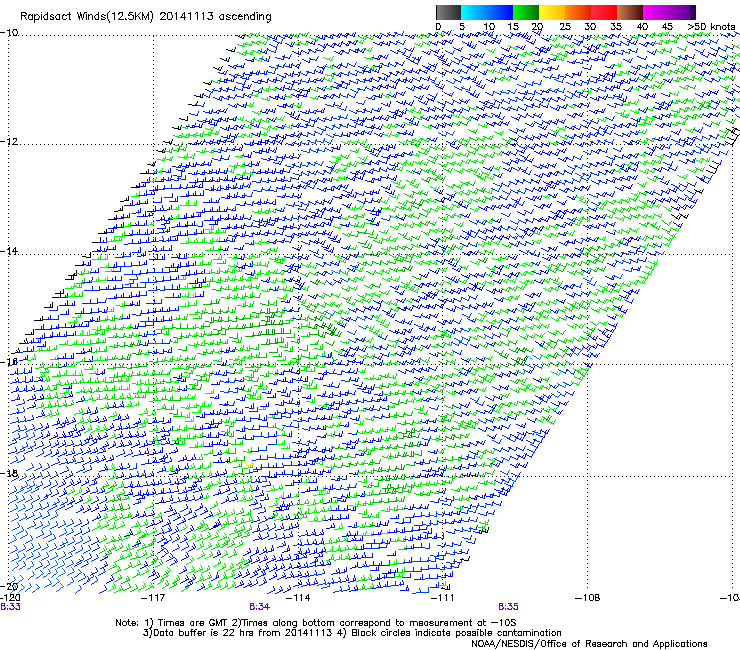This screenshot has height=650, width=740.
Task: Click the '-10' latitude axis label
Action: tap(9, 33)
